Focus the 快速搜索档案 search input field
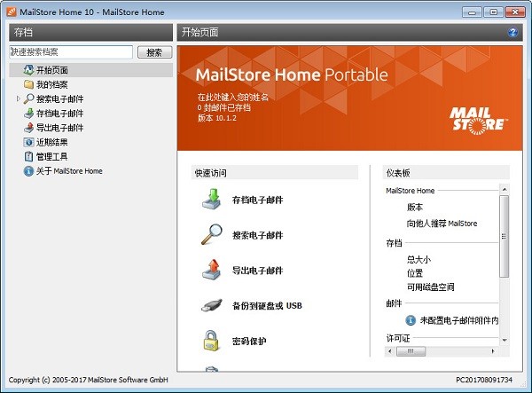 (71, 52)
